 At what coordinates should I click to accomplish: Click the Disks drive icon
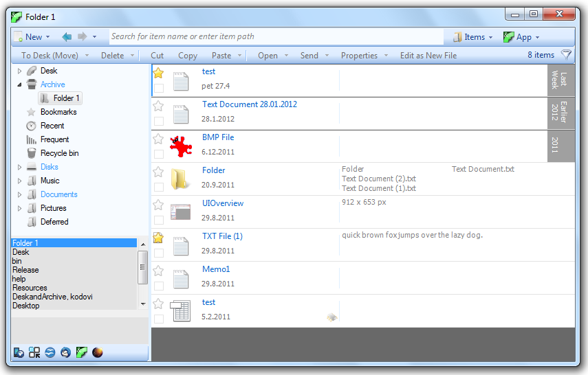point(32,167)
